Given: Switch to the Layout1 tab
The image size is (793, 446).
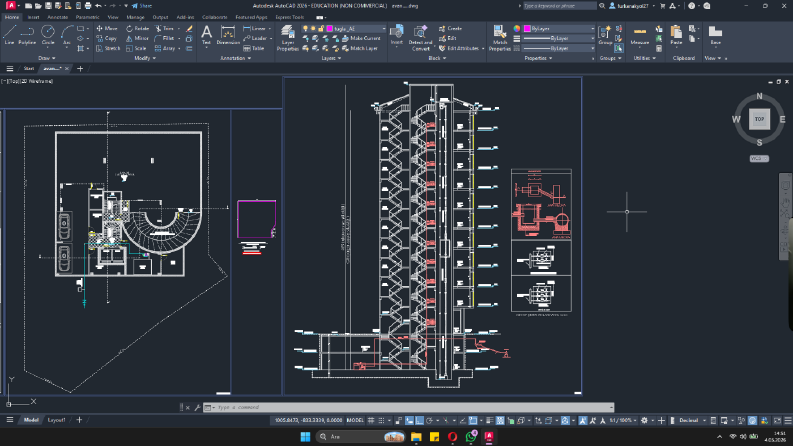Looking at the screenshot, I should point(56,420).
